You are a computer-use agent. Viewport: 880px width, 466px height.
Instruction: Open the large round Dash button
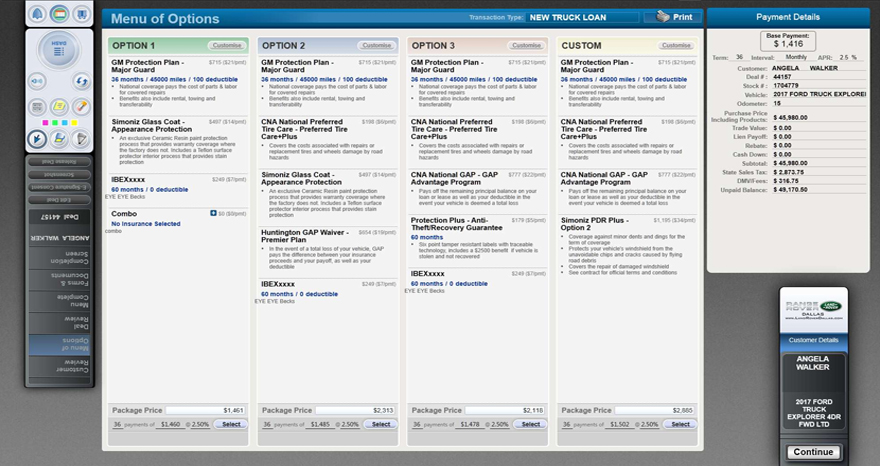pyautogui.click(x=59, y=51)
